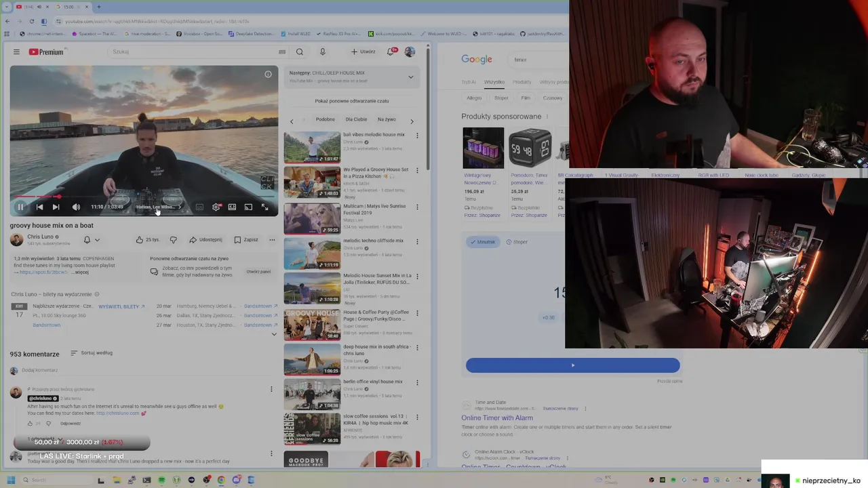The height and width of the screenshot is (488, 868).
Task: Show more filter chips with right arrow
Action: [411, 121]
